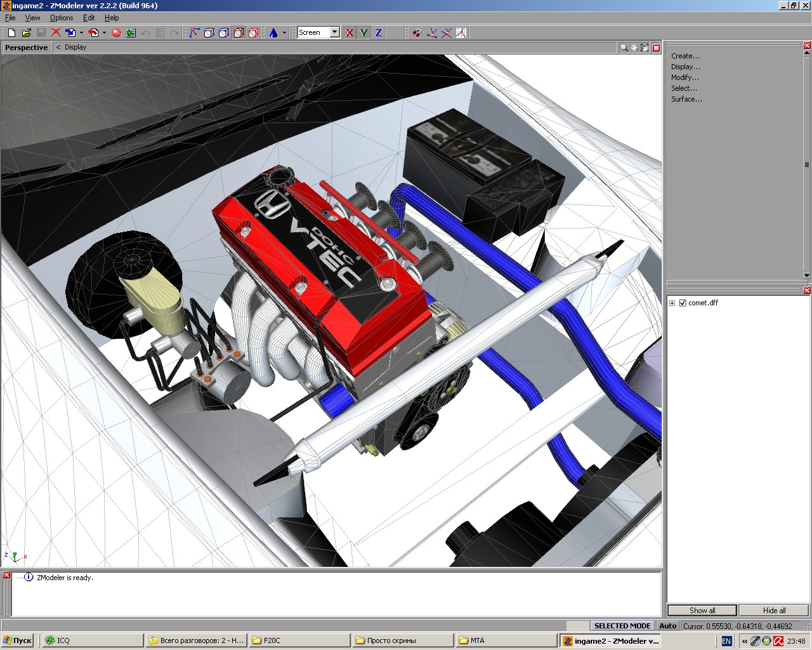
Task: Close the commands panel with red X
Action: [807, 46]
